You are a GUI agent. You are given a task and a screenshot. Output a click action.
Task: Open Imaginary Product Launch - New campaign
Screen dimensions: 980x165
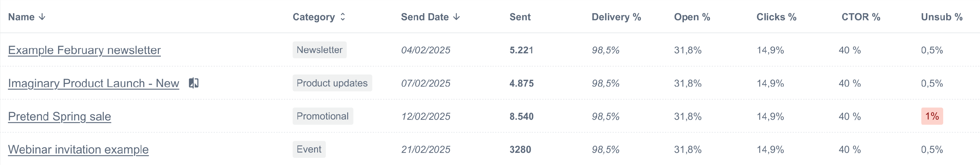pyautogui.click(x=94, y=83)
